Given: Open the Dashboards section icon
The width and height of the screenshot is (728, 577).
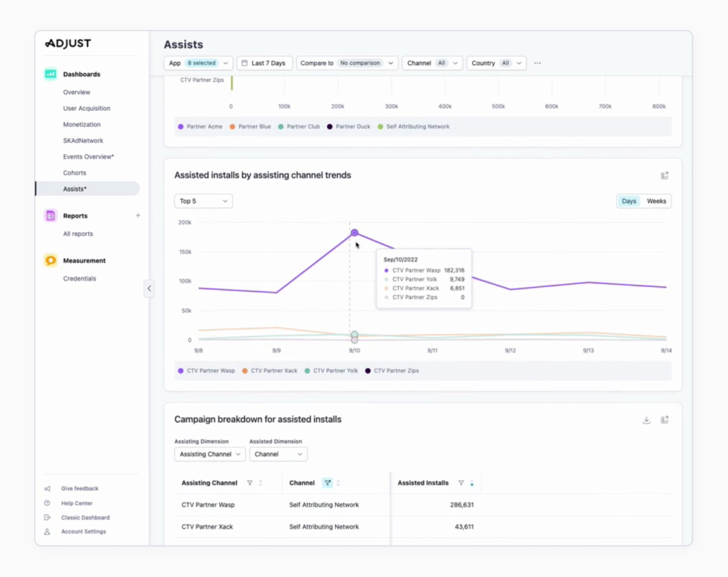Looking at the screenshot, I should (x=50, y=73).
